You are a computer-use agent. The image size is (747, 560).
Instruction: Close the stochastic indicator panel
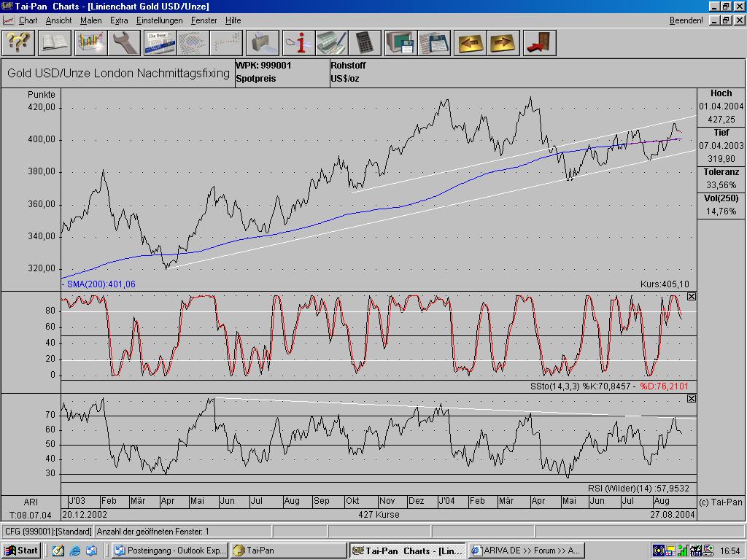[692, 296]
